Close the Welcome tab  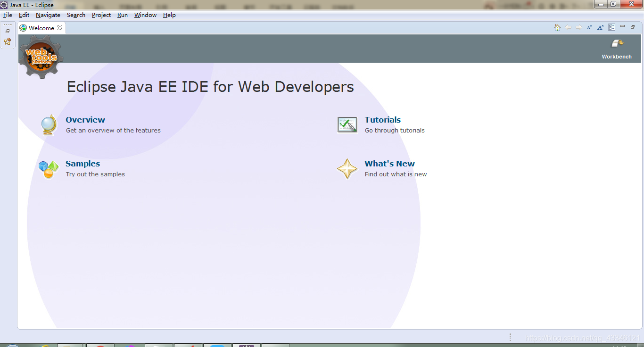[x=60, y=28]
